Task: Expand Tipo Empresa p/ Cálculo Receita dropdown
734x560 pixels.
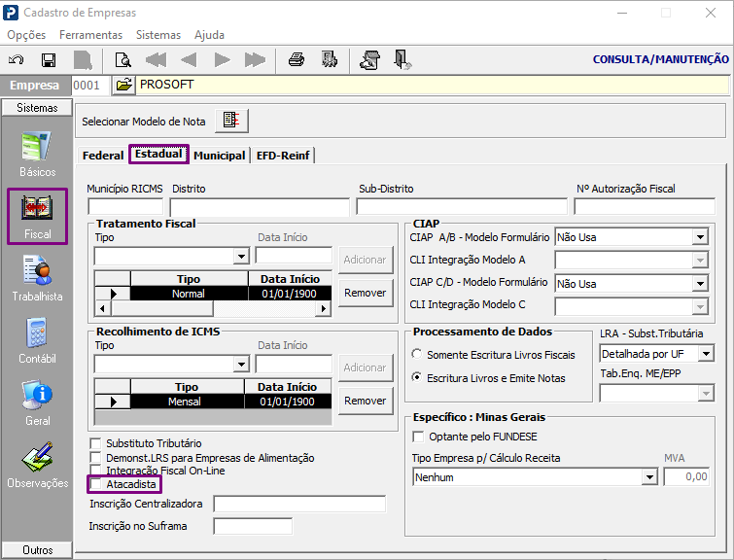Action: [649, 477]
